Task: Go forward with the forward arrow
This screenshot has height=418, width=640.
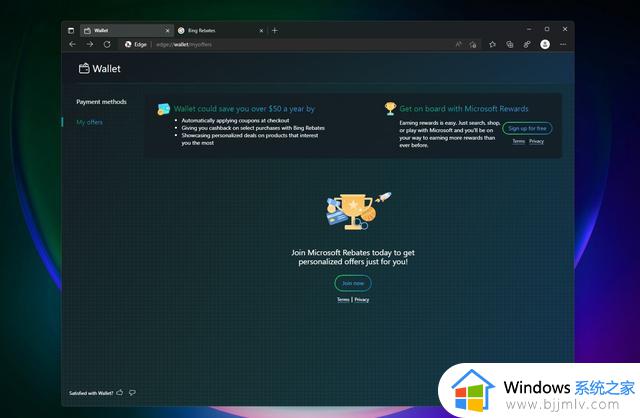Action: (x=89, y=44)
